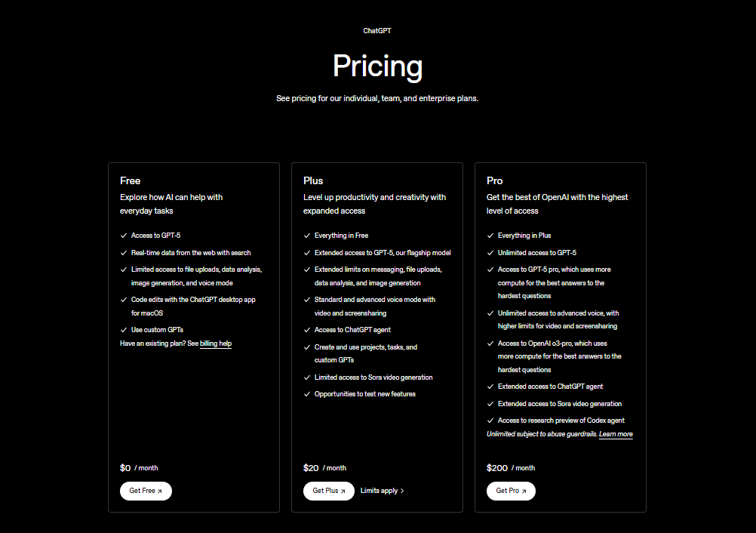Click the chevron after "Limits apply"

(x=401, y=490)
